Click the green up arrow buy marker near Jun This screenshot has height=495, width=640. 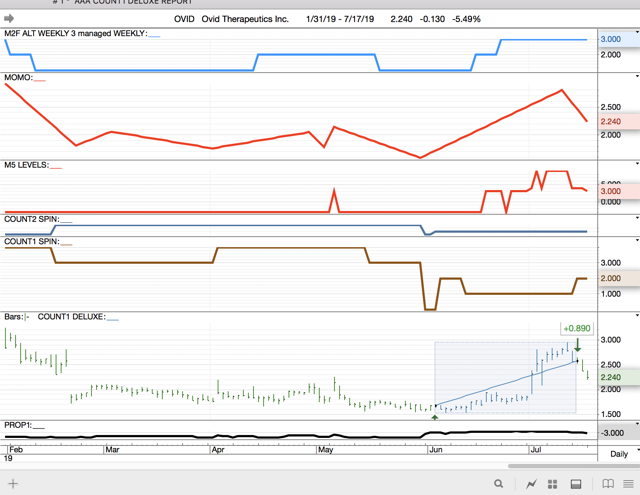pyautogui.click(x=435, y=417)
